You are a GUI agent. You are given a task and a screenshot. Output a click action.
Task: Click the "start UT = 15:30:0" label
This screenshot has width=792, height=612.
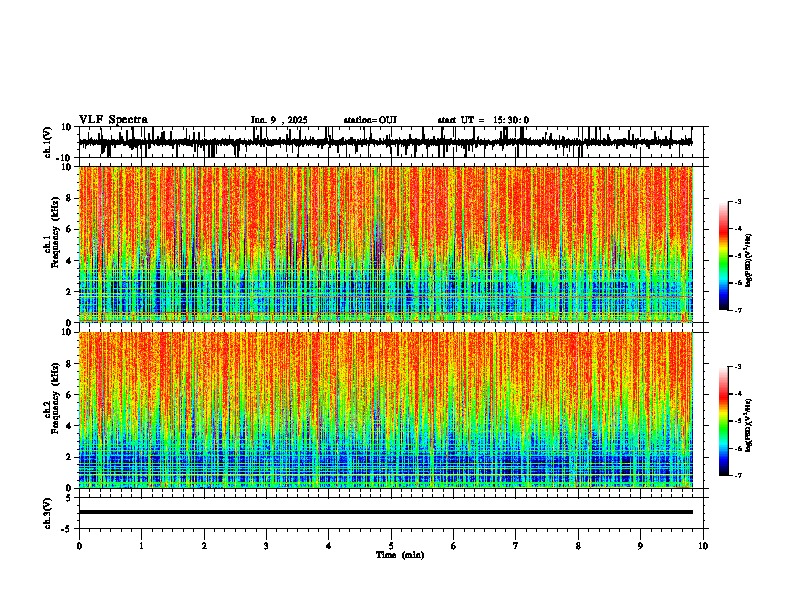pyautogui.click(x=483, y=120)
